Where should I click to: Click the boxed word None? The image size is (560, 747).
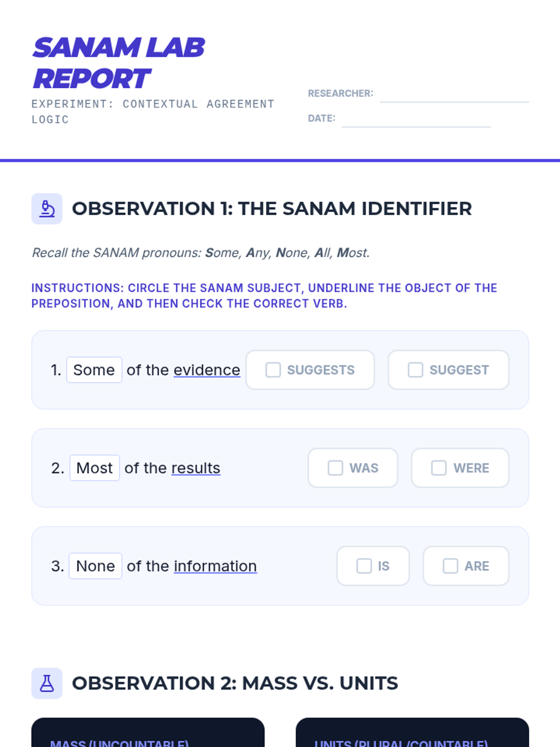click(x=96, y=566)
